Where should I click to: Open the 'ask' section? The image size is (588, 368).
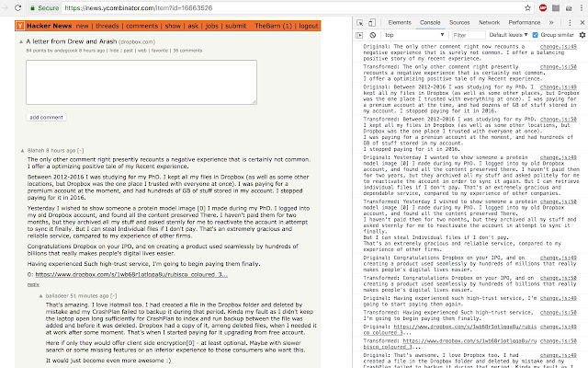click(193, 26)
